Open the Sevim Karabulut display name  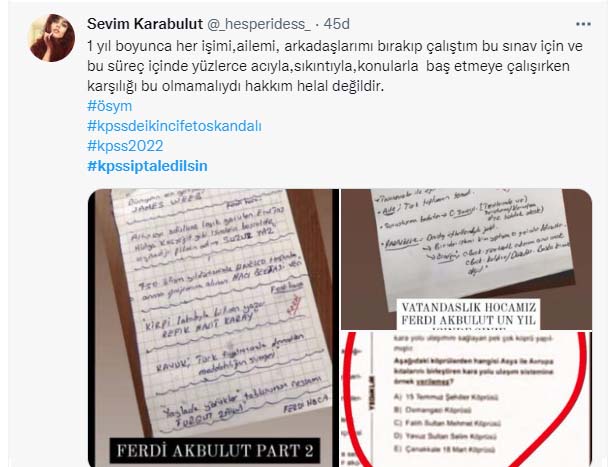coord(145,24)
